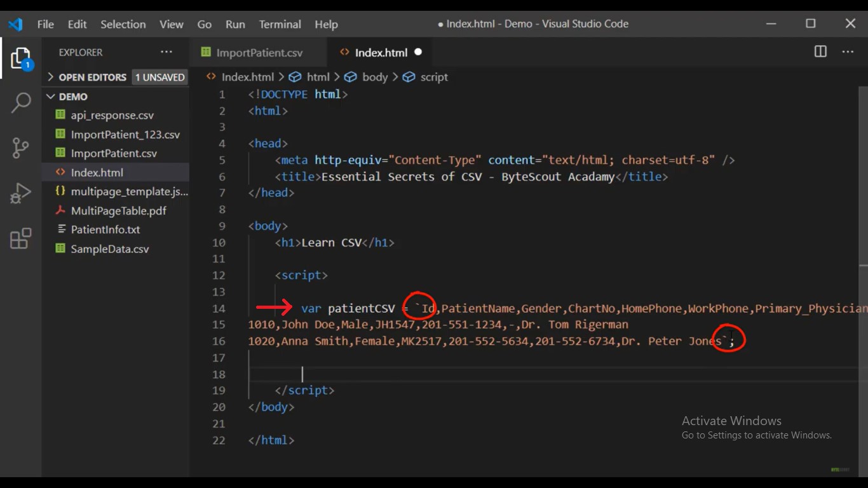868x488 pixels.
Task: Click the VS Code logo icon
Action: 15,24
